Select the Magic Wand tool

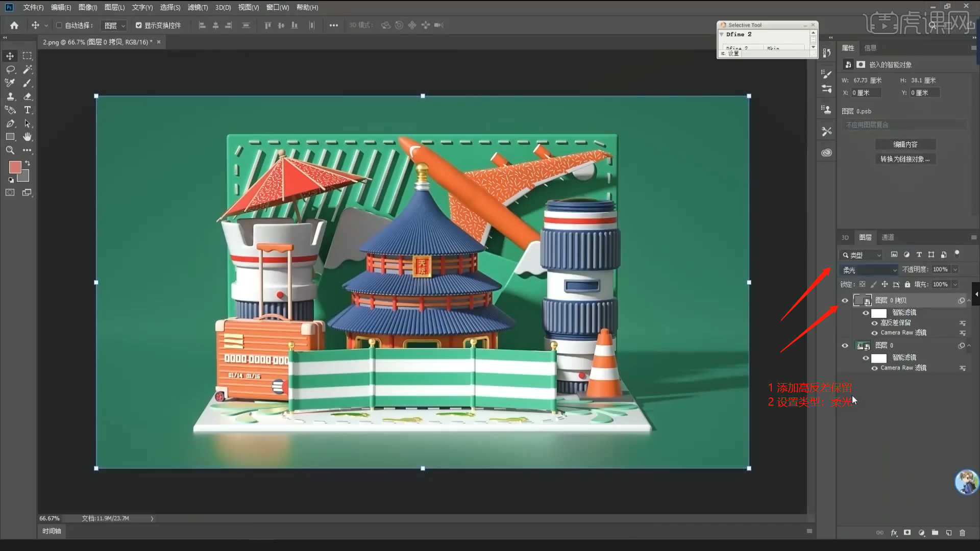(28, 69)
